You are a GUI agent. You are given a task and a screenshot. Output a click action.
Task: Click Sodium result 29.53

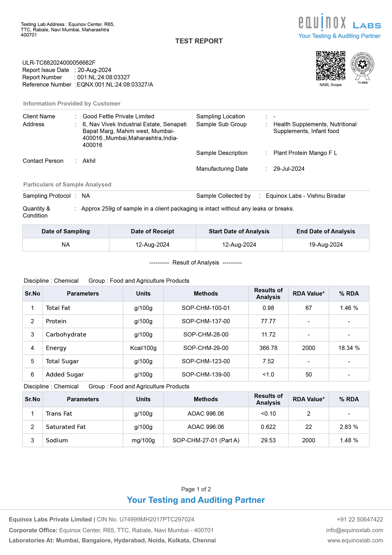pyautogui.click(x=268, y=440)
